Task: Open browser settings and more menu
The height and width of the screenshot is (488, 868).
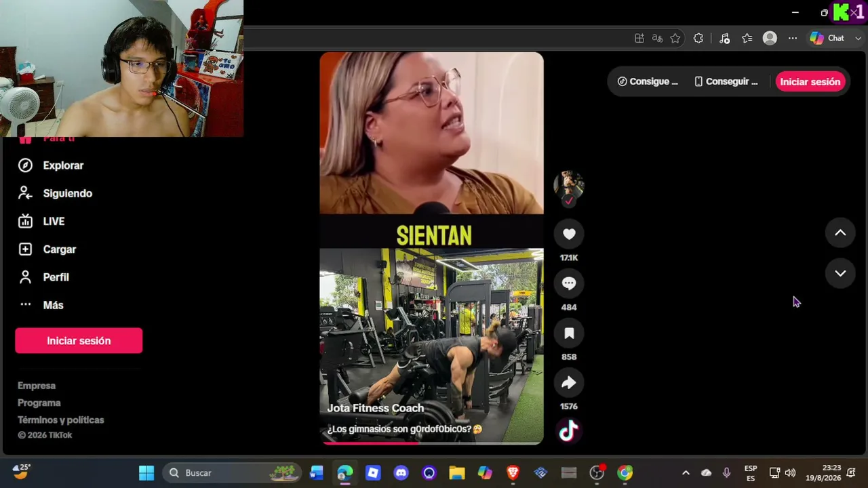Action: click(793, 39)
